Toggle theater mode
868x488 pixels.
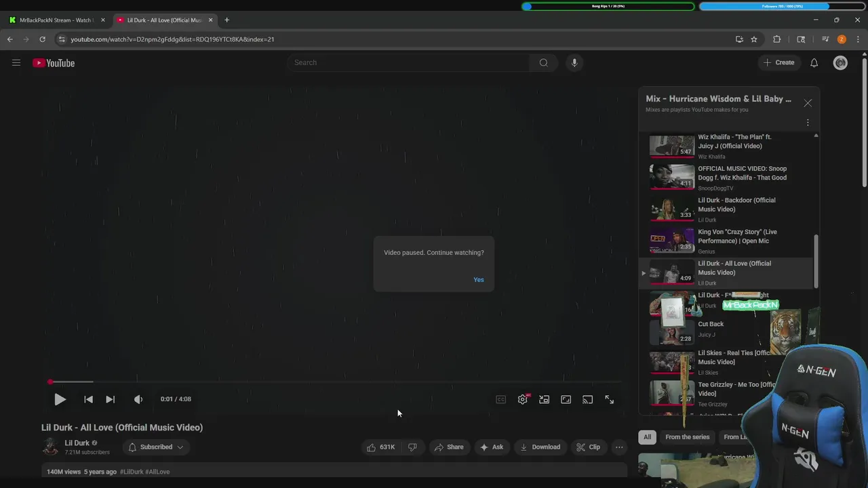pos(566,400)
